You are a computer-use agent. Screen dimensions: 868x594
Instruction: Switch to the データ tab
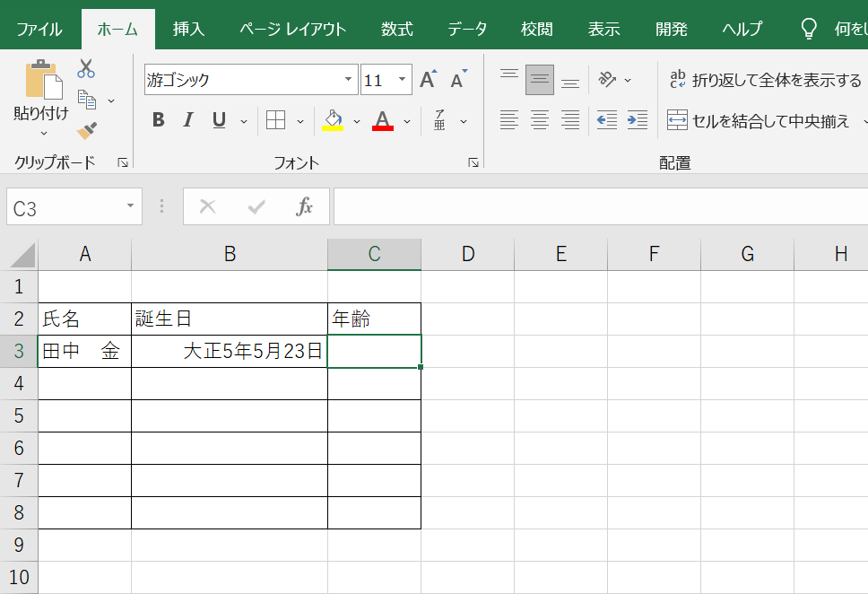tap(467, 29)
